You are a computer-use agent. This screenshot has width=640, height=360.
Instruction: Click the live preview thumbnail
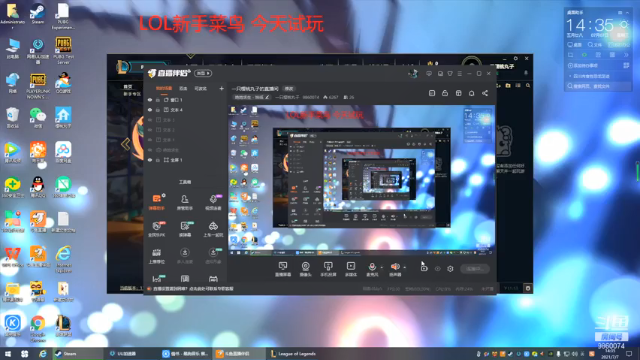[361, 180]
